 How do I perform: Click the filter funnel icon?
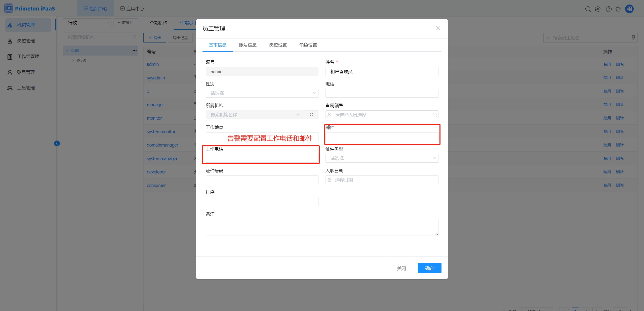click(x=633, y=37)
